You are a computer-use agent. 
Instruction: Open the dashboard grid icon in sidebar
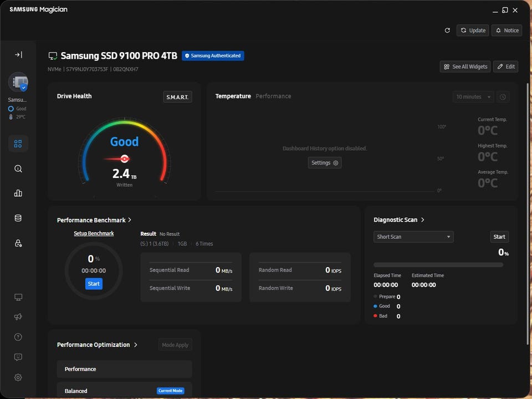18,144
